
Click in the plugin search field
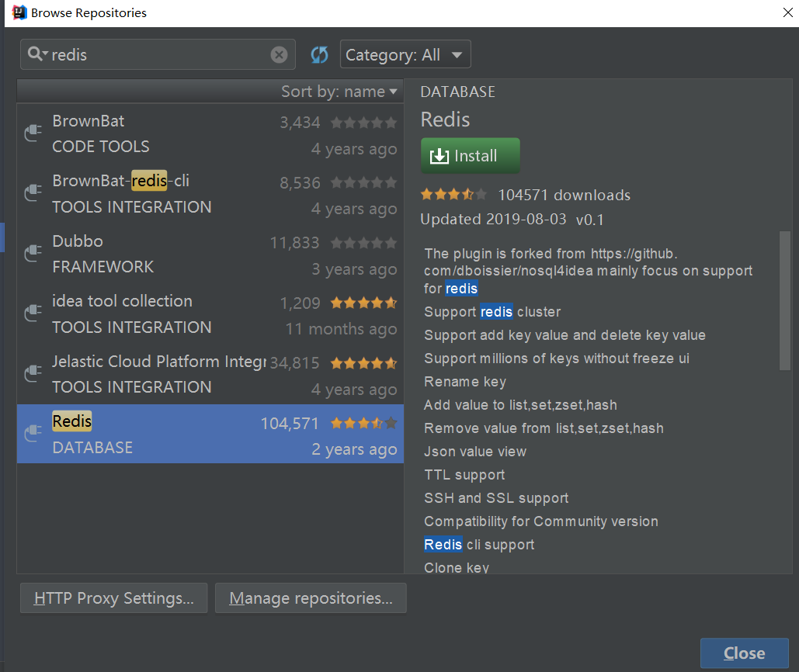click(x=159, y=55)
